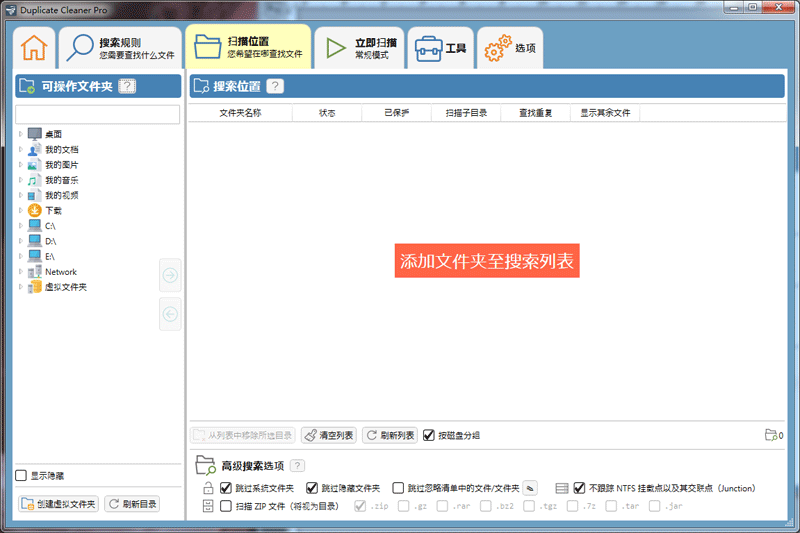
Task: Select the D:\ drive icon
Action: pos(35,241)
